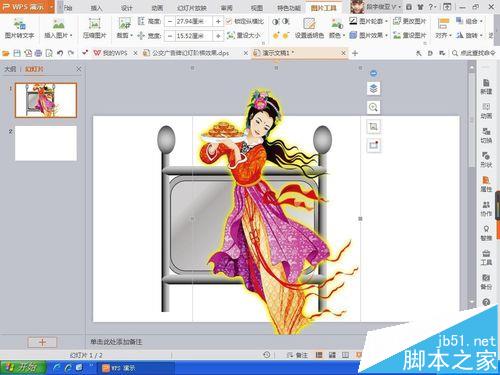The height and width of the screenshot is (375, 500).
Task: Open the Shapes (形状) sidebar panel
Action: 486,159
